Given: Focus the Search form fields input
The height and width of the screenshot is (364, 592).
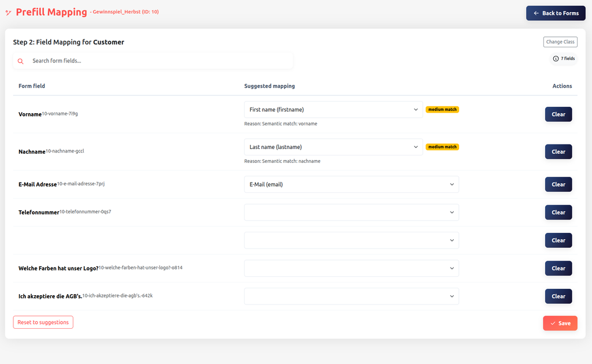Looking at the screenshot, I should pyautogui.click(x=153, y=61).
